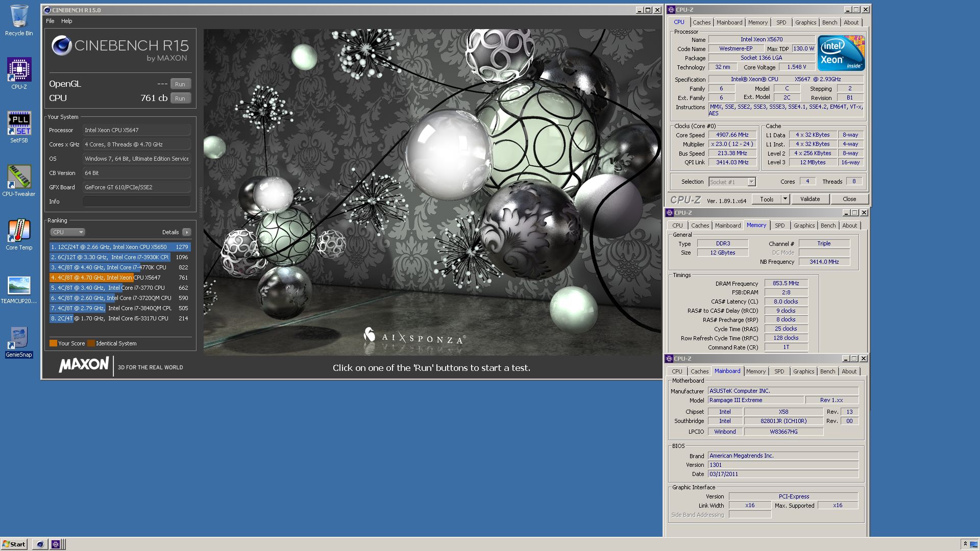This screenshot has width=980, height=551.
Task: Select ranking entry Core i7-3840QM
Action: [x=120, y=308]
